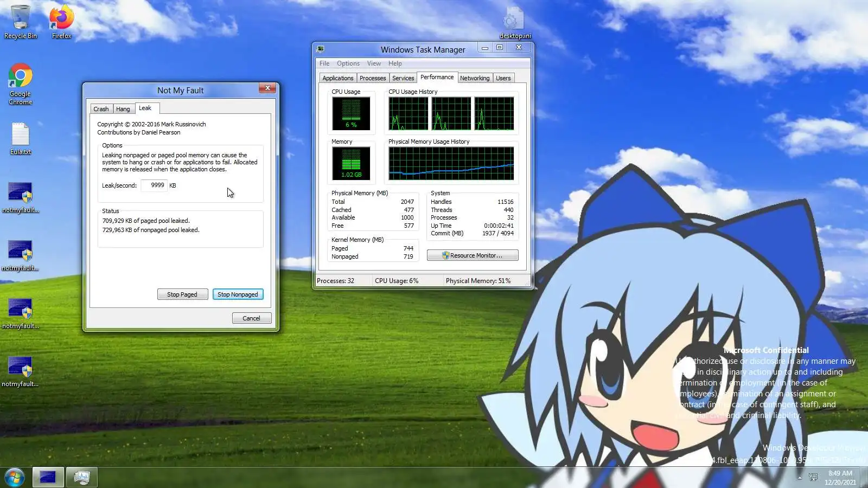Viewport: 868px width, 488px height.
Task: Click the CPU Usage gauge showing 6 %
Action: click(351, 114)
